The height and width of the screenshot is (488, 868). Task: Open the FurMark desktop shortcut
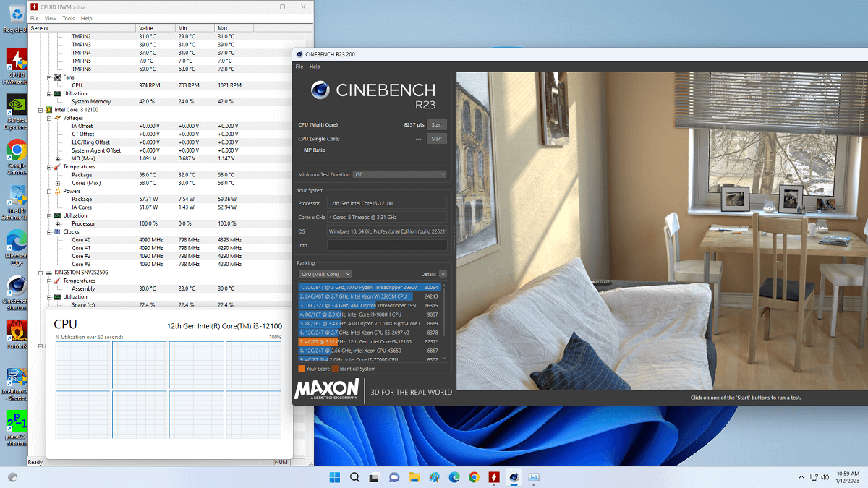16,334
